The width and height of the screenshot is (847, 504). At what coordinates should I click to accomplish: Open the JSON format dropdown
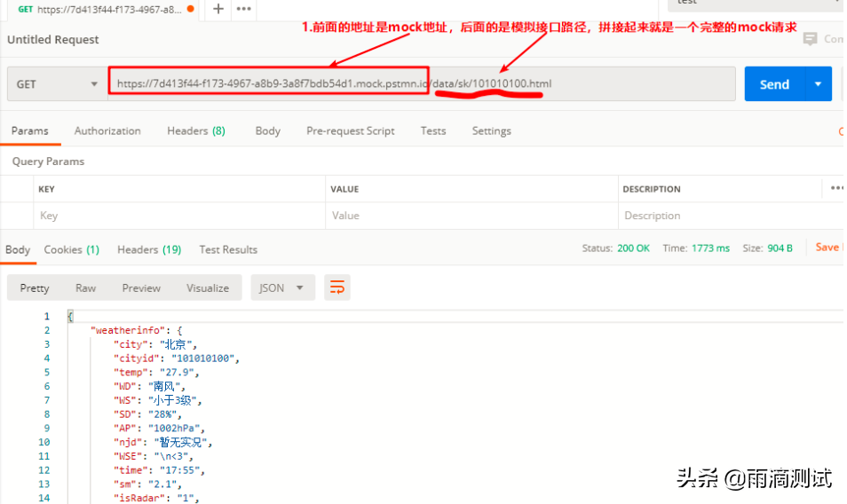[x=281, y=287]
